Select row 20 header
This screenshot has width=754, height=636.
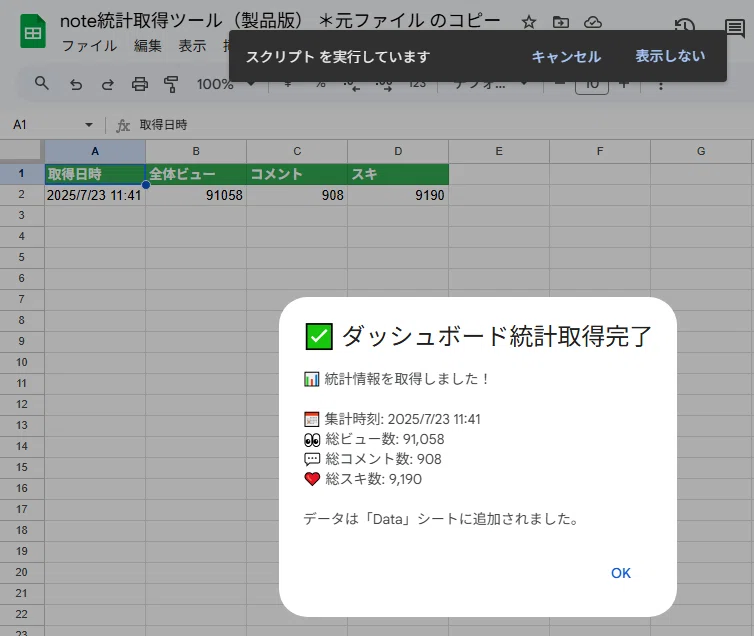[x=22, y=572]
